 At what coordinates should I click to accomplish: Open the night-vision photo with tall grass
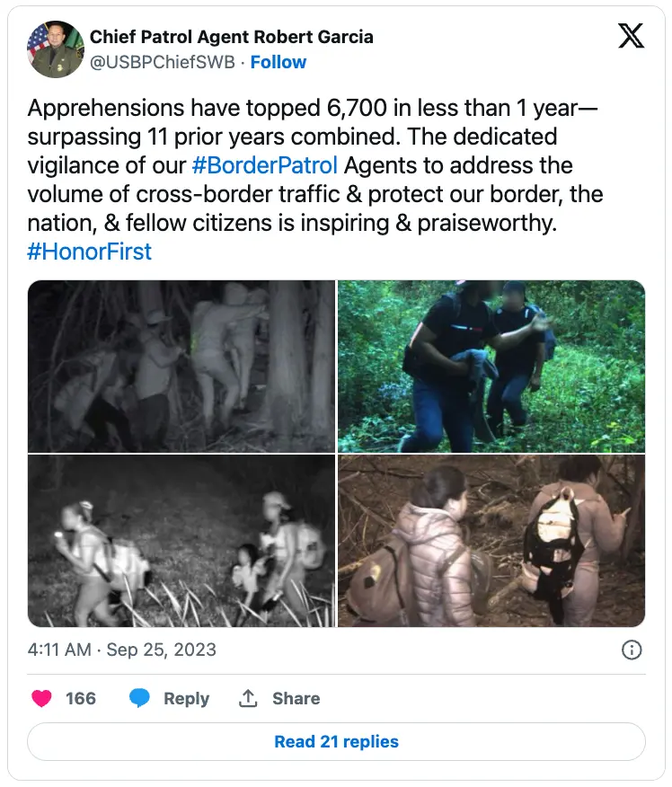[181, 541]
